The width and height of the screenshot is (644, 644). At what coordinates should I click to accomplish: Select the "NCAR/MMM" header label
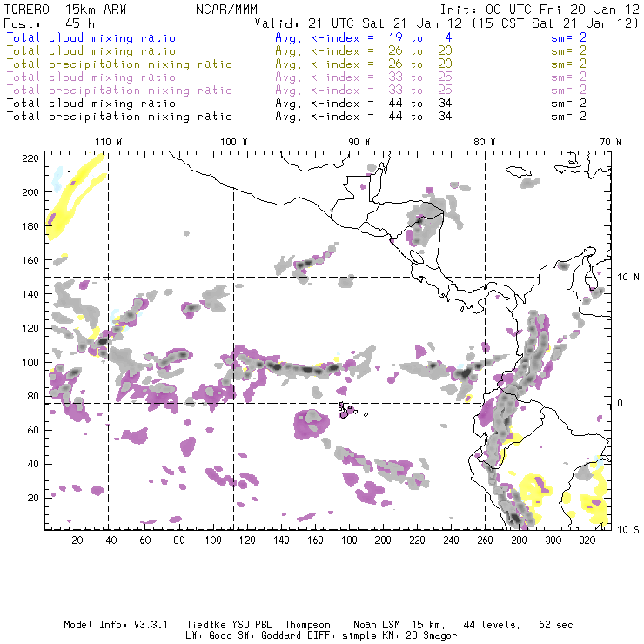pyautogui.click(x=227, y=10)
